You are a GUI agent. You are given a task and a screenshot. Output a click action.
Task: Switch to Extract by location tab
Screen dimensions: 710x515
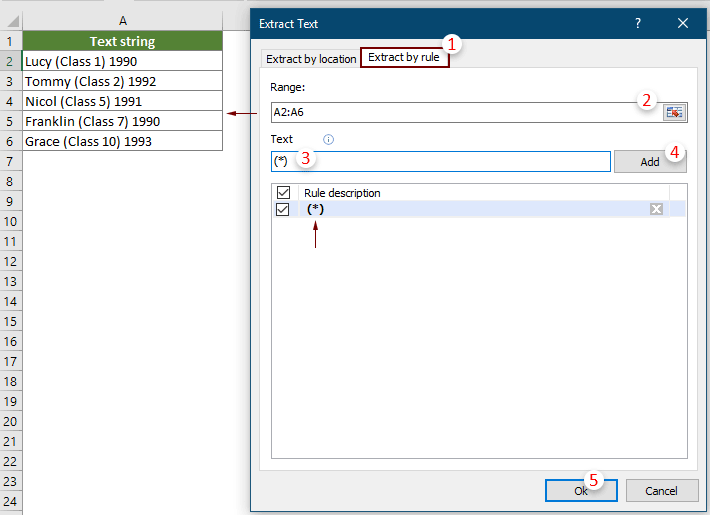click(x=311, y=59)
